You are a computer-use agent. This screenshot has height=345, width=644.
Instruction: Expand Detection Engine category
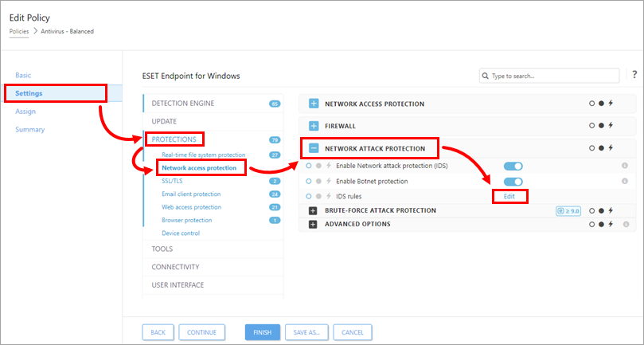pyautogui.click(x=213, y=104)
